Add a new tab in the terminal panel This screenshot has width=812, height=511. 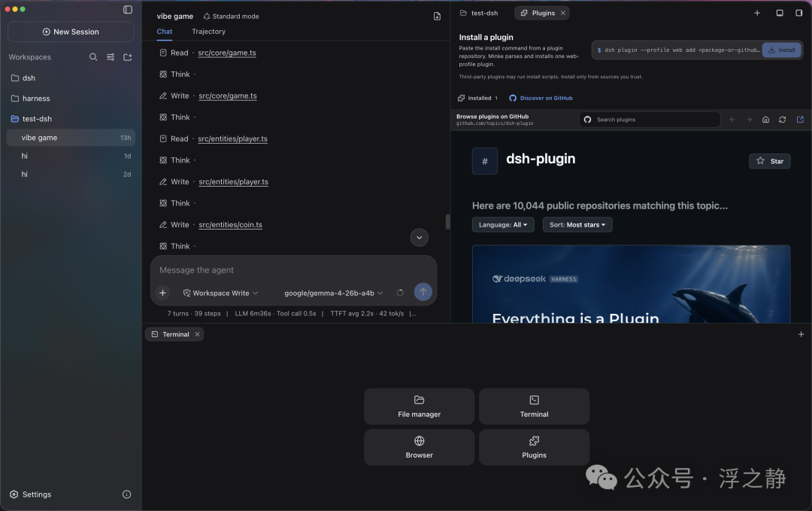[801, 334]
